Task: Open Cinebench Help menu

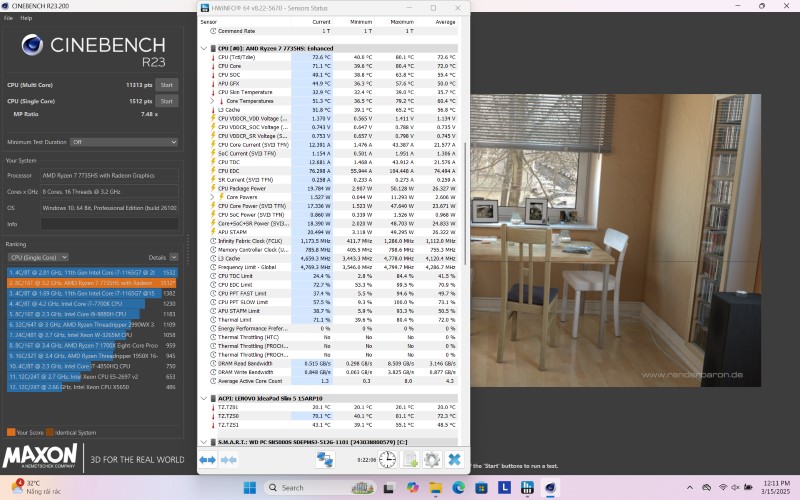Action: pos(26,18)
